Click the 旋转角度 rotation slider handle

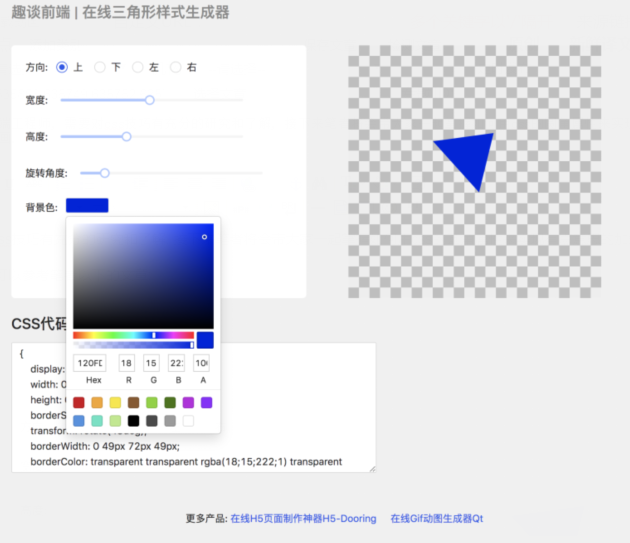pyautogui.click(x=104, y=173)
